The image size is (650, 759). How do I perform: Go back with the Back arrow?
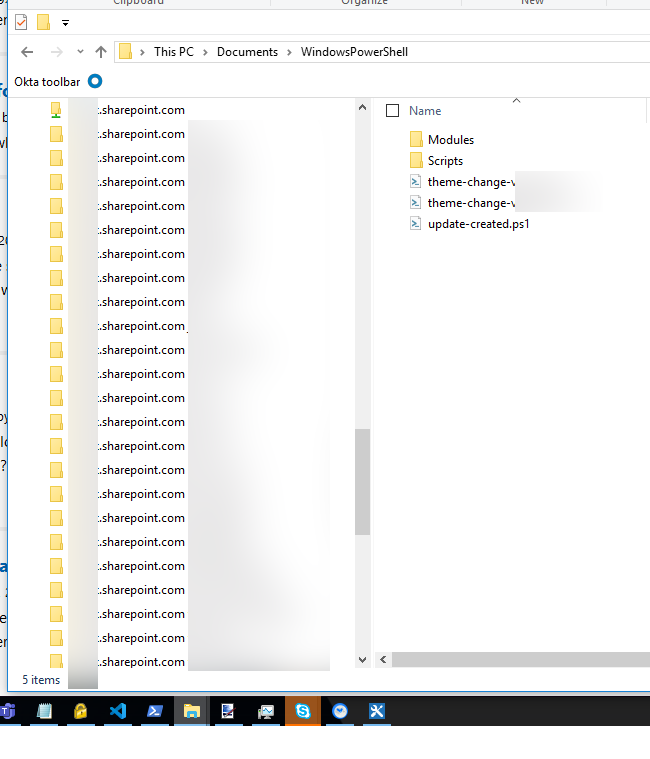click(x=27, y=52)
